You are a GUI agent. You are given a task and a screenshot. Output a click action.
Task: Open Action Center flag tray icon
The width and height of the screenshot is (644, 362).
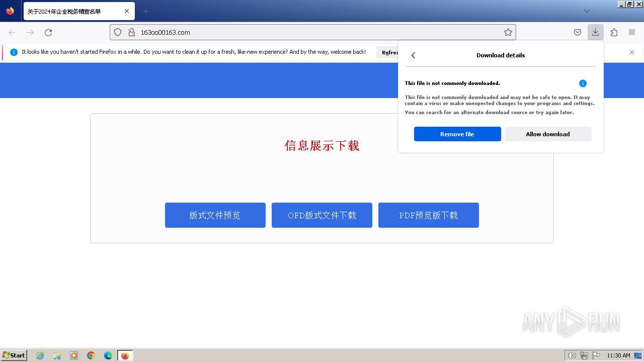click(596, 355)
